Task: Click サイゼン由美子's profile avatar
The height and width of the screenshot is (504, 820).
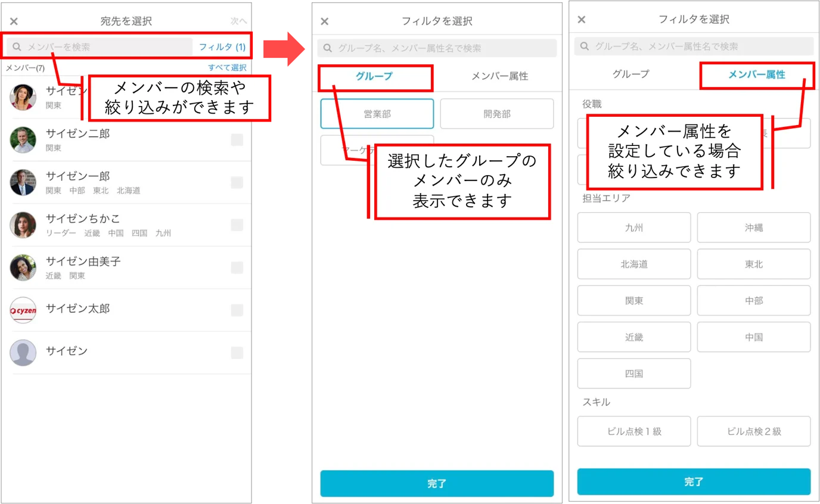Action: coord(23,267)
